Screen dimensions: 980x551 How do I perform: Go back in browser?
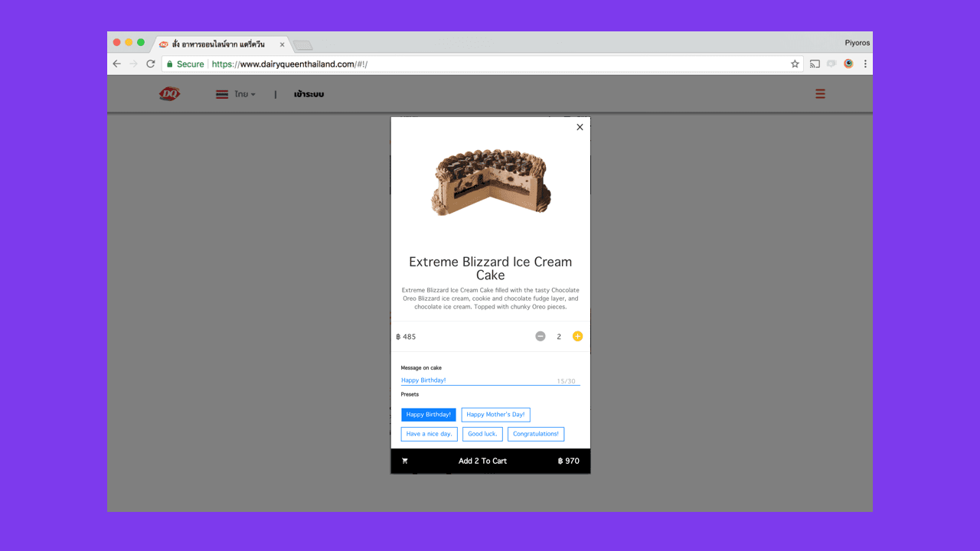116,64
